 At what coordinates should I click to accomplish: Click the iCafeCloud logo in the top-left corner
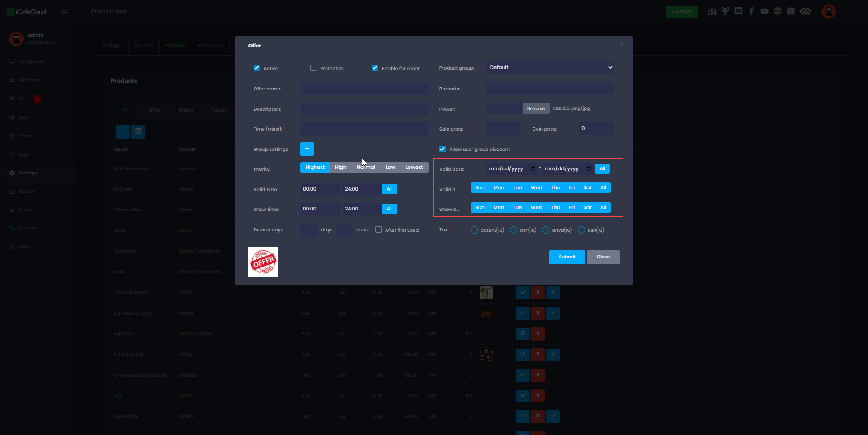[27, 12]
